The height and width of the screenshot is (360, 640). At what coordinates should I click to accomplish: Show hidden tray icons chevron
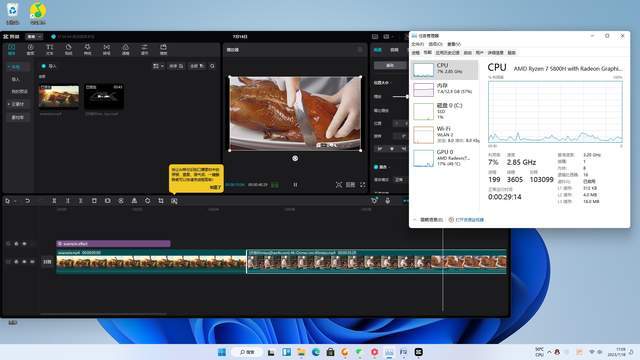point(549,352)
